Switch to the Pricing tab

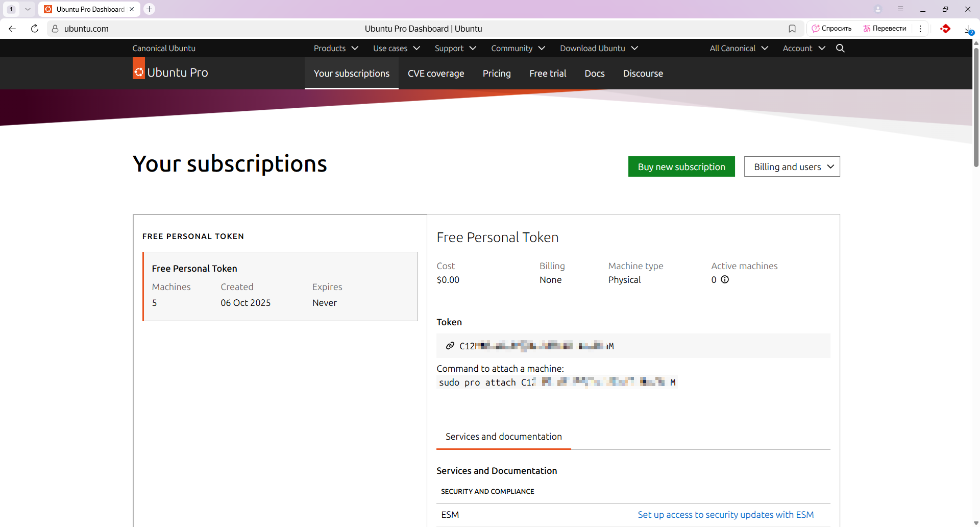(x=496, y=74)
